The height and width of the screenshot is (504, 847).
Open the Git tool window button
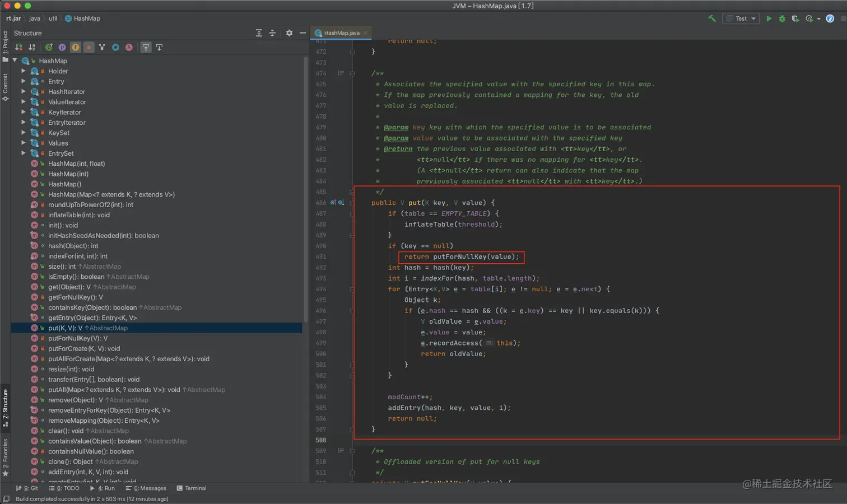27,488
